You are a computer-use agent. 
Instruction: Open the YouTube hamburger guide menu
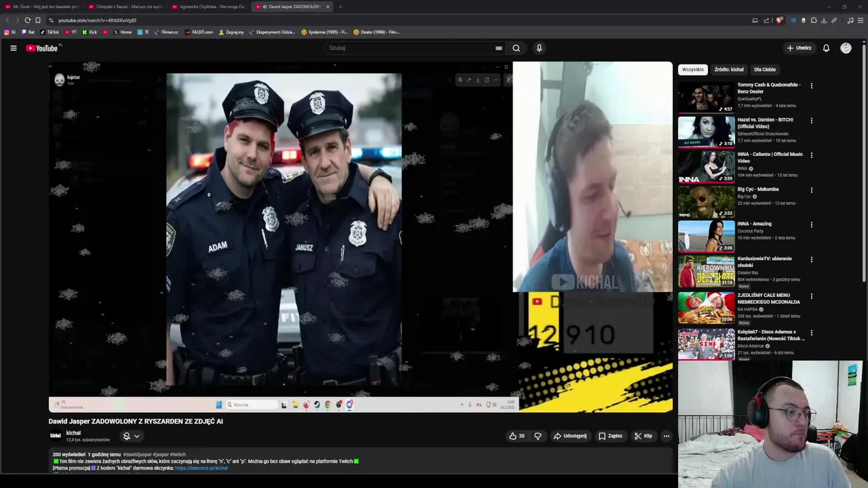coord(13,48)
